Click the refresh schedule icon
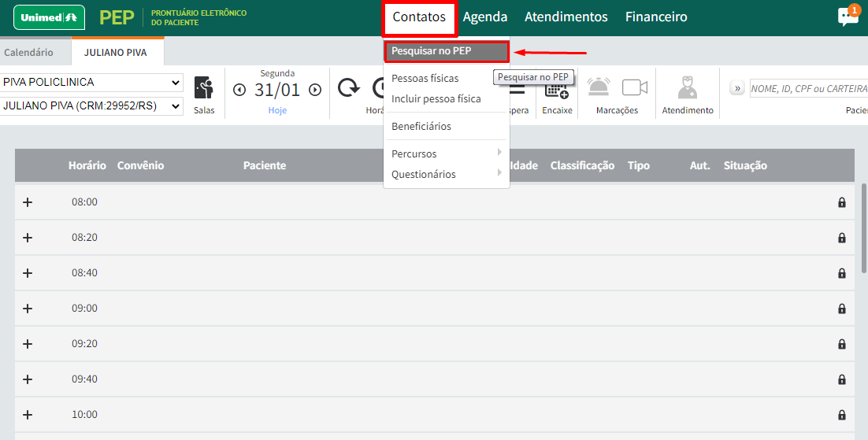 point(349,88)
